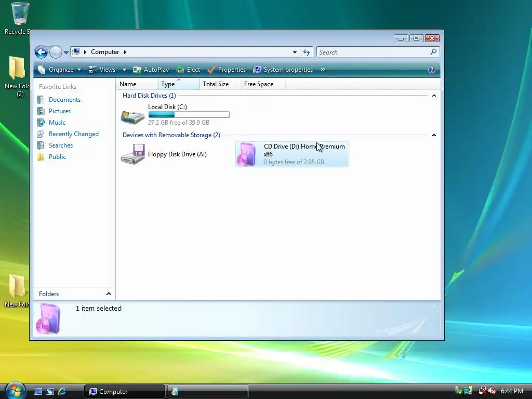The width and height of the screenshot is (532, 399).
Task: Click the Music icon in sidebar
Action: 41,123
